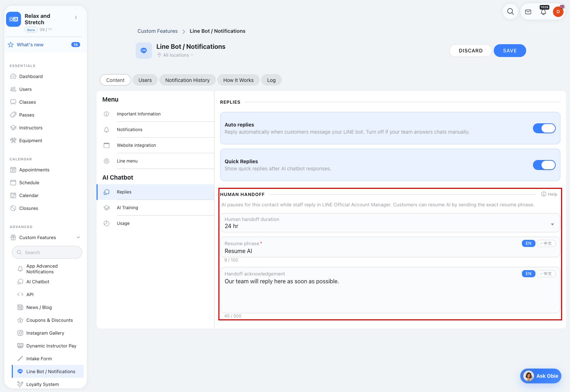The height and width of the screenshot is (392, 570).
Task: Open the search magnifier in top bar
Action: click(x=510, y=11)
